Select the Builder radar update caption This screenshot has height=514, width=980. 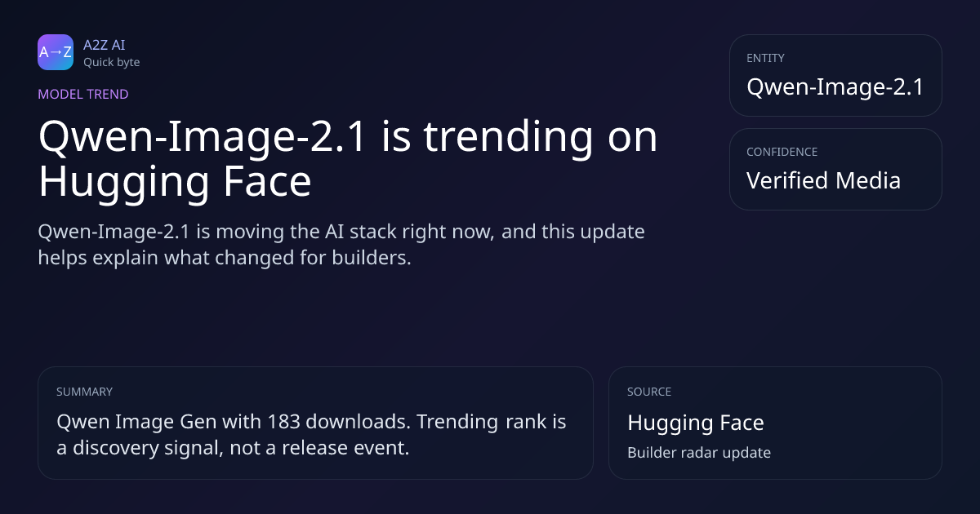pyautogui.click(x=699, y=453)
